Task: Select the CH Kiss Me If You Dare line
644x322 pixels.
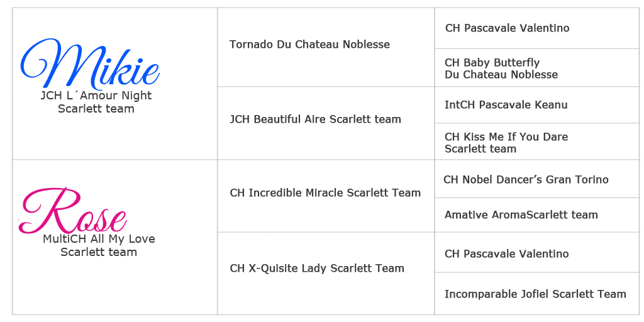Action: tap(506, 137)
